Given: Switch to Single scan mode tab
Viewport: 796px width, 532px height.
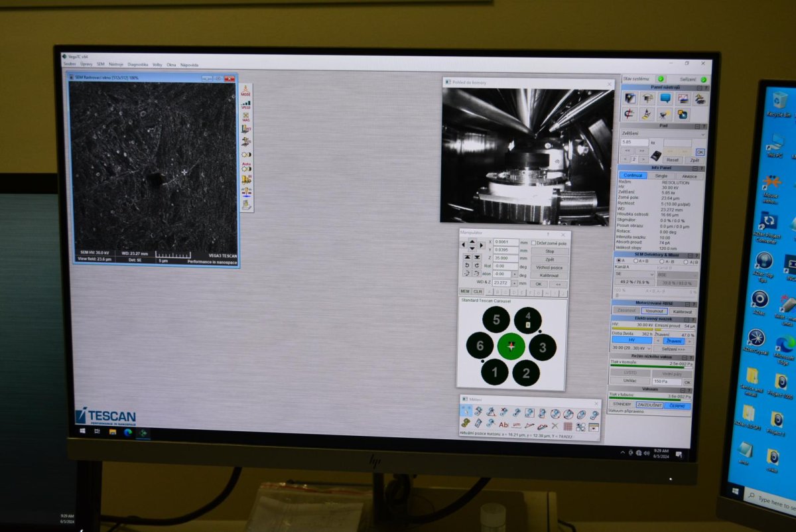Looking at the screenshot, I should [661, 176].
